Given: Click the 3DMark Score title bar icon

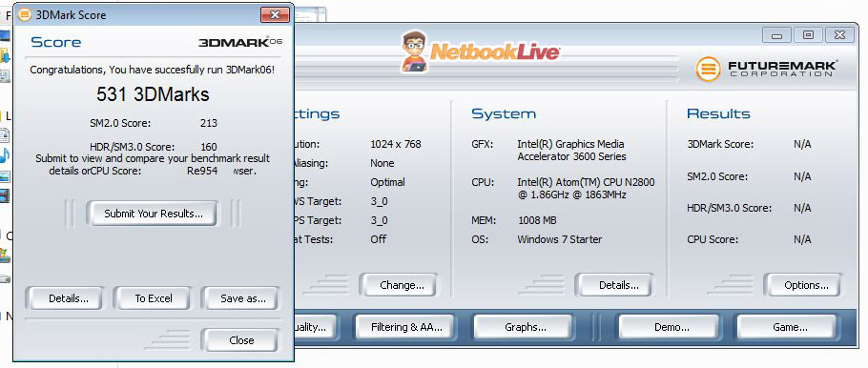Looking at the screenshot, I should [x=25, y=15].
